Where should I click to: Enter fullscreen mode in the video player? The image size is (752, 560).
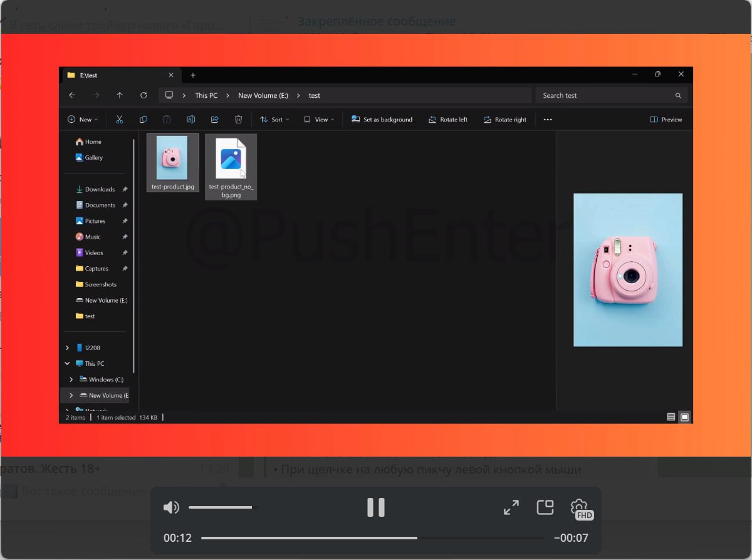511,507
